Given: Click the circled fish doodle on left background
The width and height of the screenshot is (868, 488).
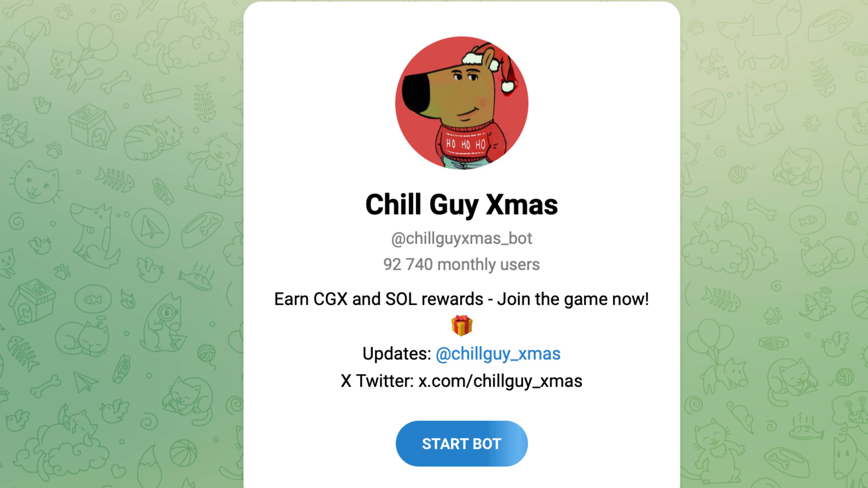Looking at the screenshot, I should 93,299.
